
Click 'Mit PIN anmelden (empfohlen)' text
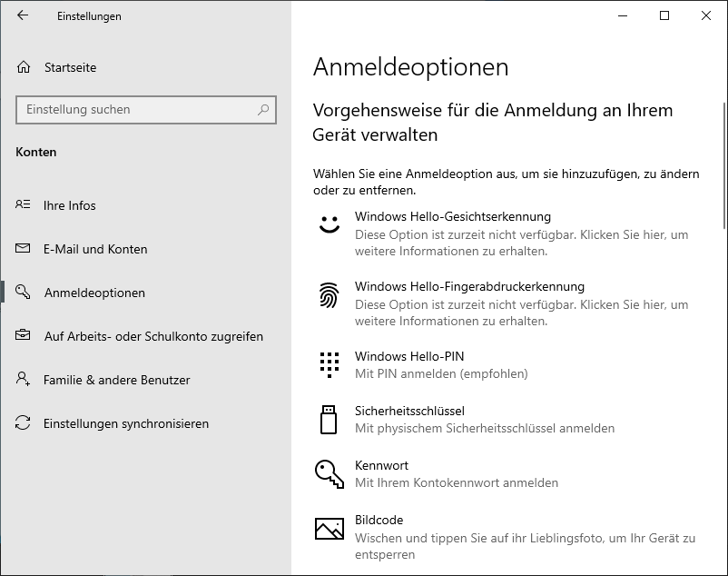pyautogui.click(x=441, y=374)
